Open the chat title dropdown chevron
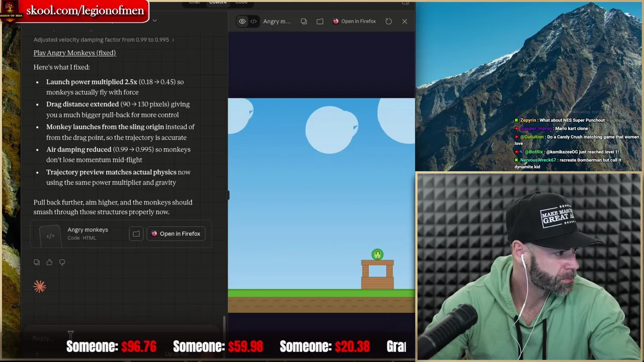Image resolution: width=644 pixels, height=362 pixels. click(154, 21)
